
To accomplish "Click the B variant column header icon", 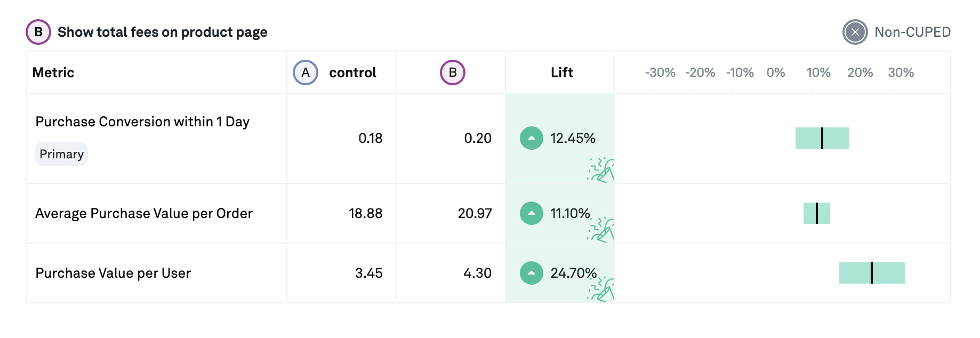I will click(x=453, y=73).
